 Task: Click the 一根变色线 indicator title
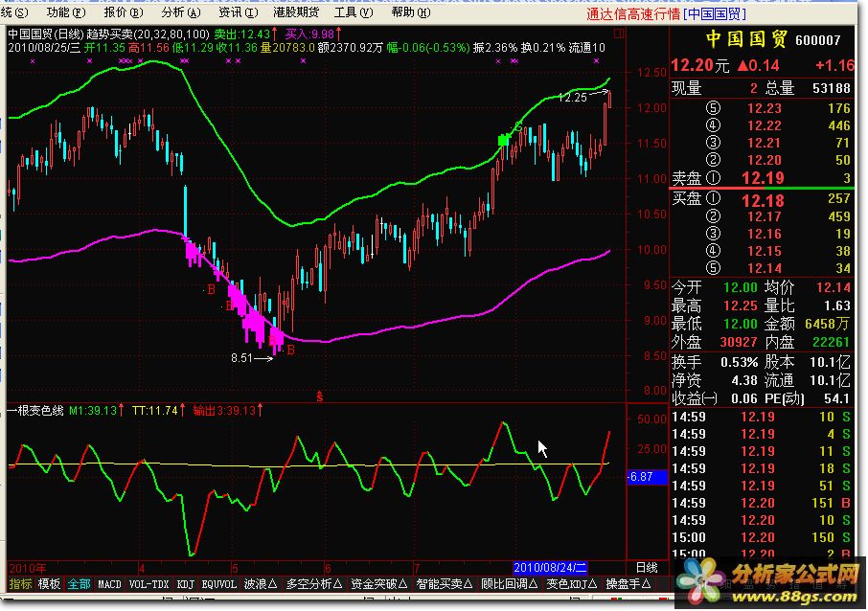click(x=35, y=411)
